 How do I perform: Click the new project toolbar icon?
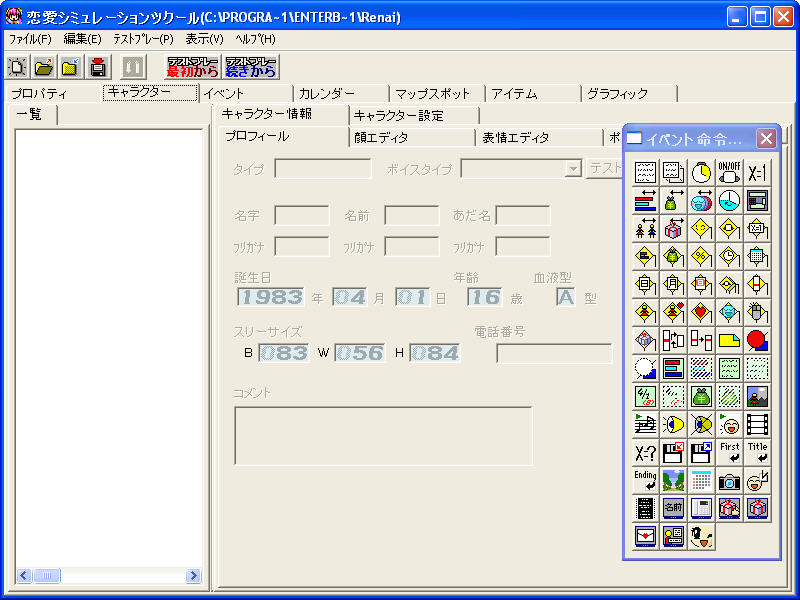(18, 67)
